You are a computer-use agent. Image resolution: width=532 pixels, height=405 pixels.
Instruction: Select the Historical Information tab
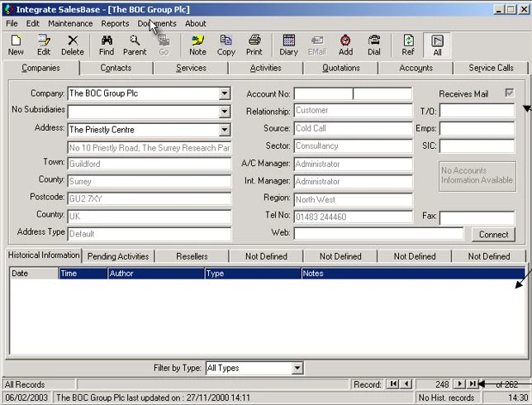tap(44, 255)
